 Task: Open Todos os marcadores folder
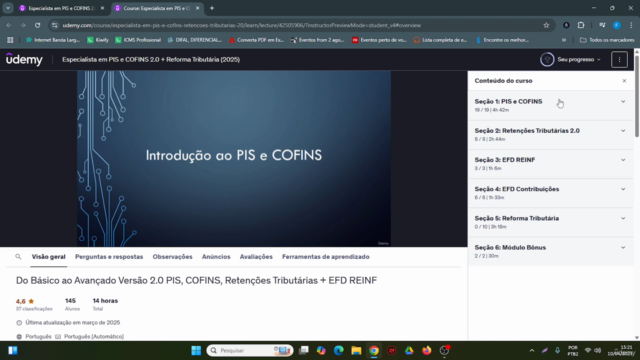(607, 40)
